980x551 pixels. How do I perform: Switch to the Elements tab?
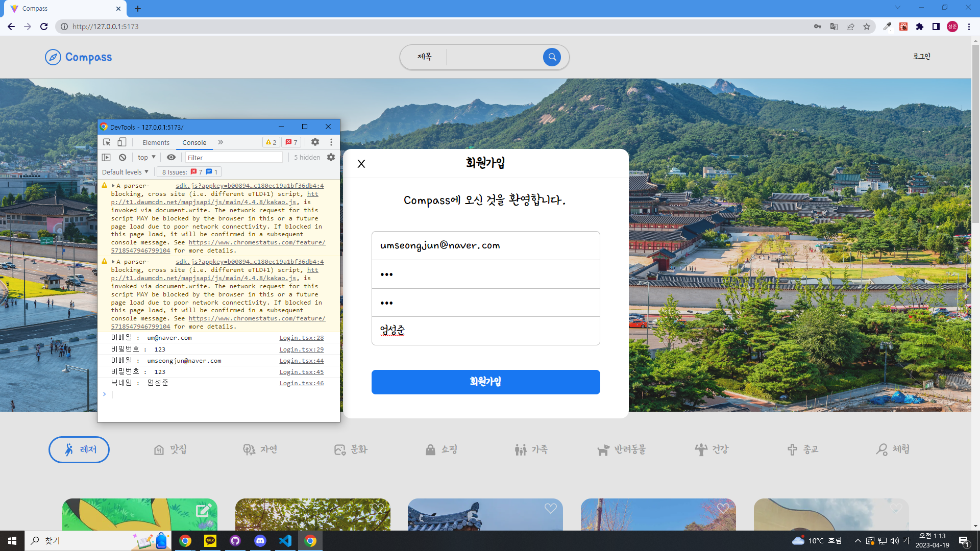156,142
